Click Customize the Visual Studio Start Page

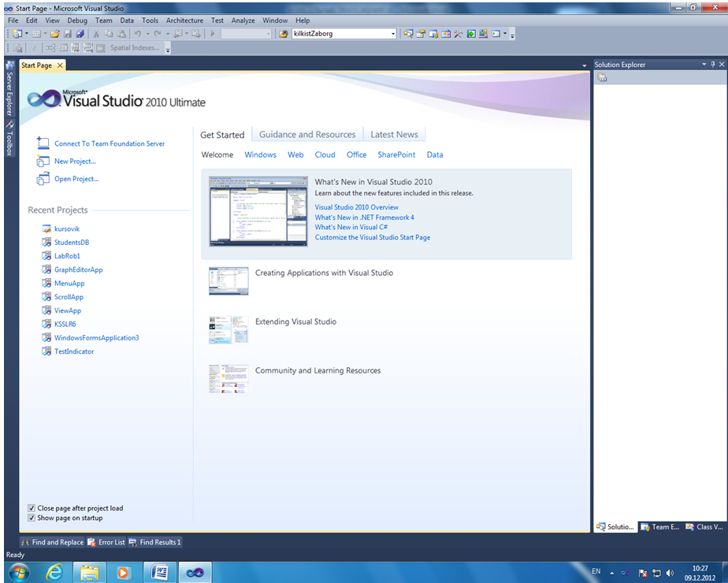(x=373, y=237)
